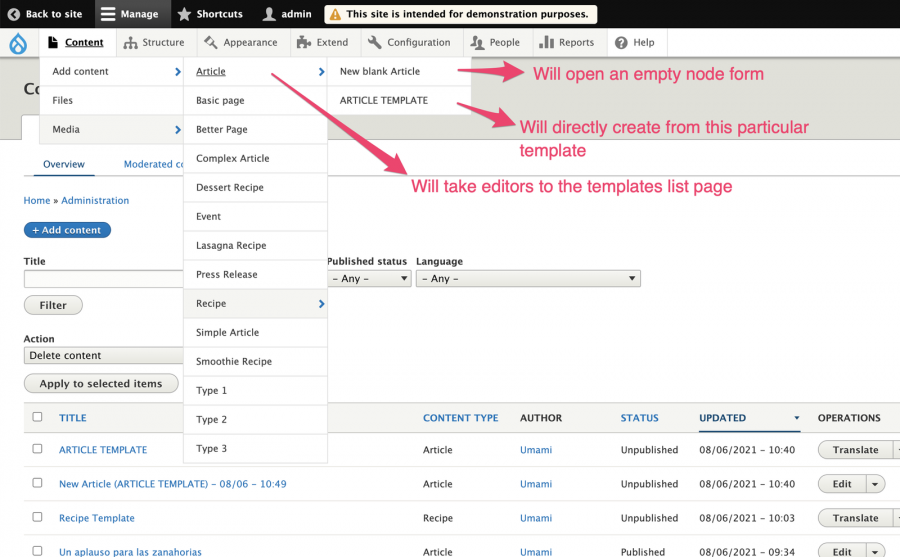900x557 pixels.
Task: Click the Reports bar chart icon
Action: click(546, 42)
